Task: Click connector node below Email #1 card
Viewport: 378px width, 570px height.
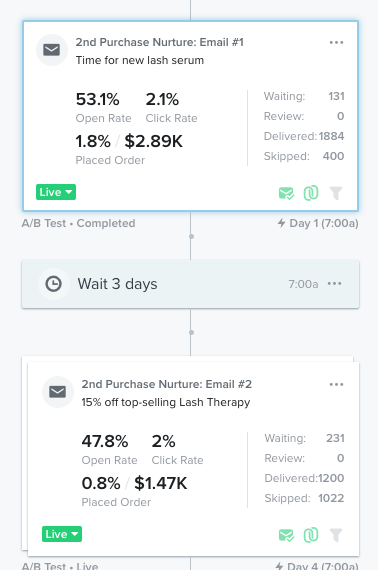Action: tap(191, 237)
